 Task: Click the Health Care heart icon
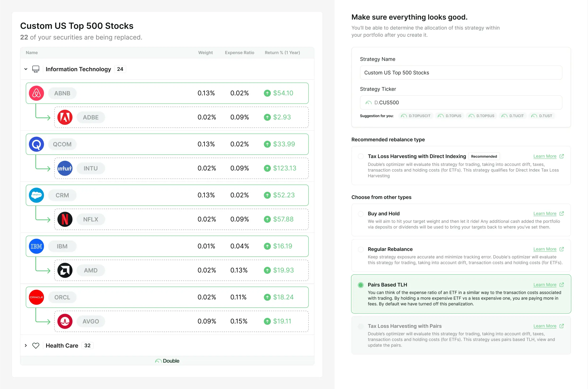click(36, 346)
